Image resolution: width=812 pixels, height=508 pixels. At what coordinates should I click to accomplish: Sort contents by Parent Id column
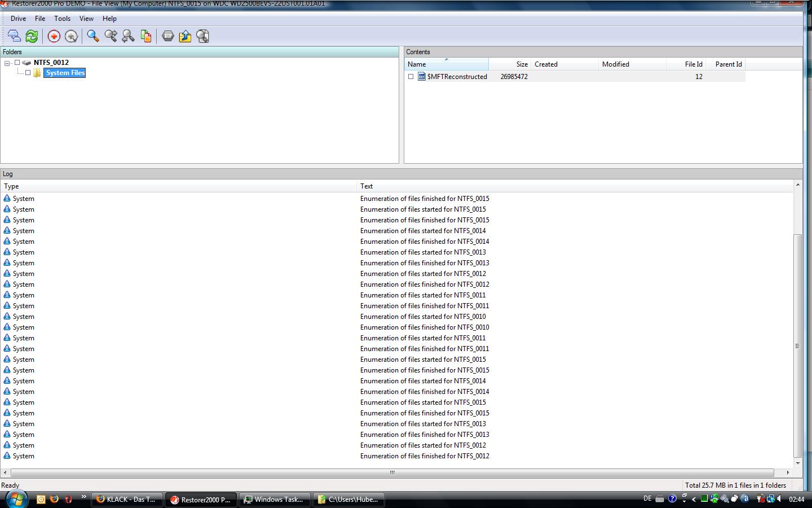[726, 64]
